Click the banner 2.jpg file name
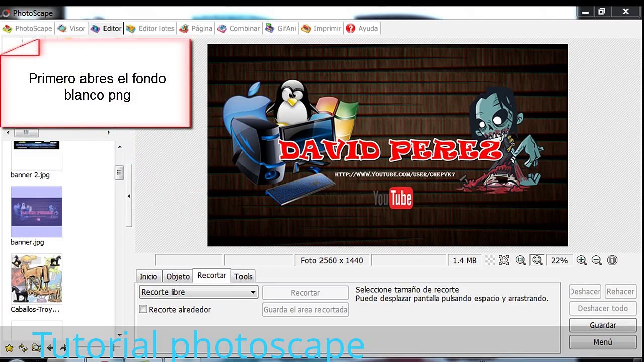Screen dimensions: 644x362 pos(30,175)
